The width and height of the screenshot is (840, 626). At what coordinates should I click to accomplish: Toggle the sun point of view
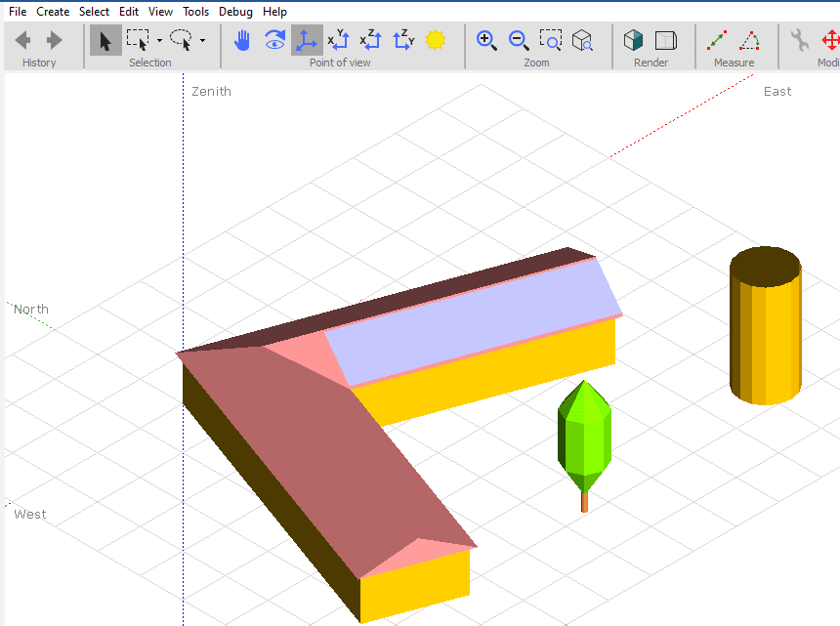point(435,40)
